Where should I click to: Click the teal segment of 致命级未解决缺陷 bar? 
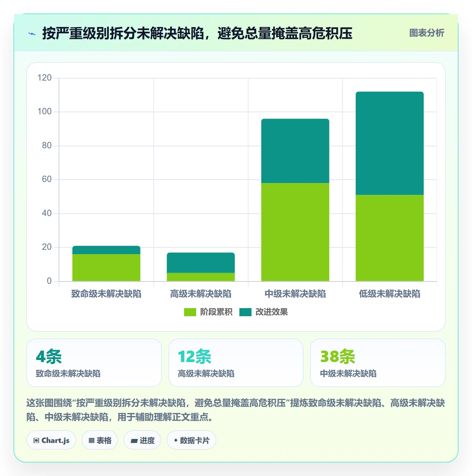[x=106, y=250]
